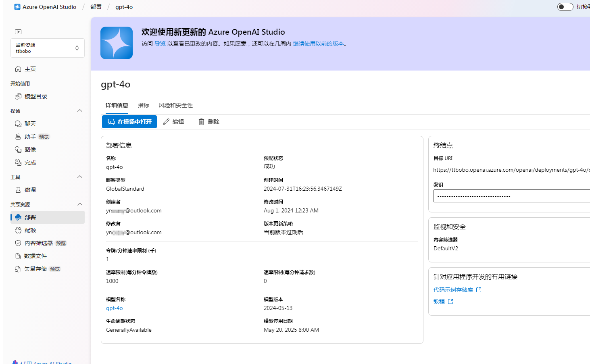Click the image icon beside 图像
This screenshot has height=364, width=590.
click(18, 150)
